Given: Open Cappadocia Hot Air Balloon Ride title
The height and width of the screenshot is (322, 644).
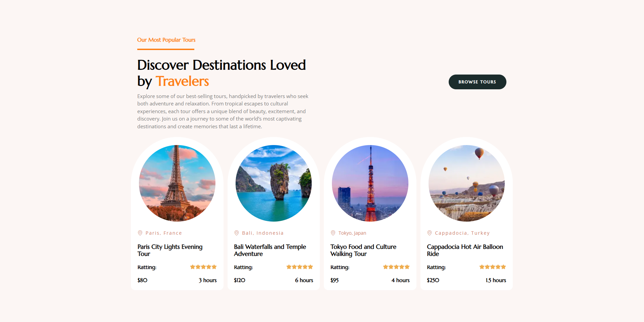Looking at the screenshot, I should pos(465,250).
